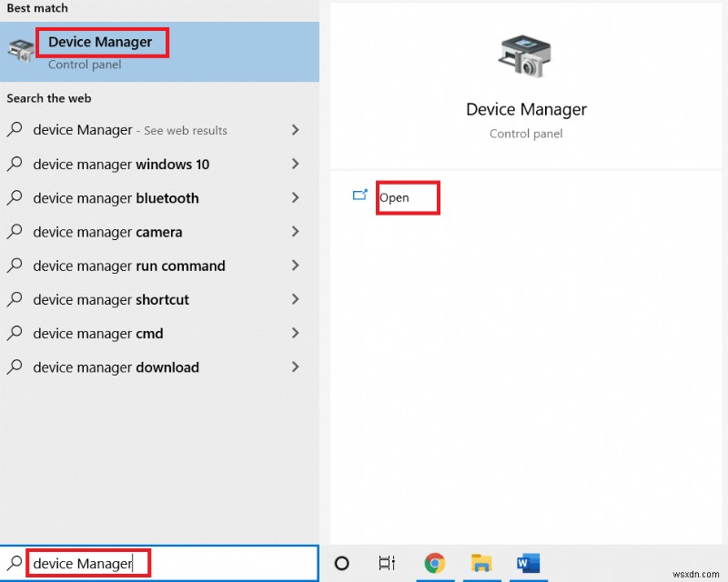Select the device manager run command suggestion
The width and height of the screenshot is (728, 582).
coord(127,266)
